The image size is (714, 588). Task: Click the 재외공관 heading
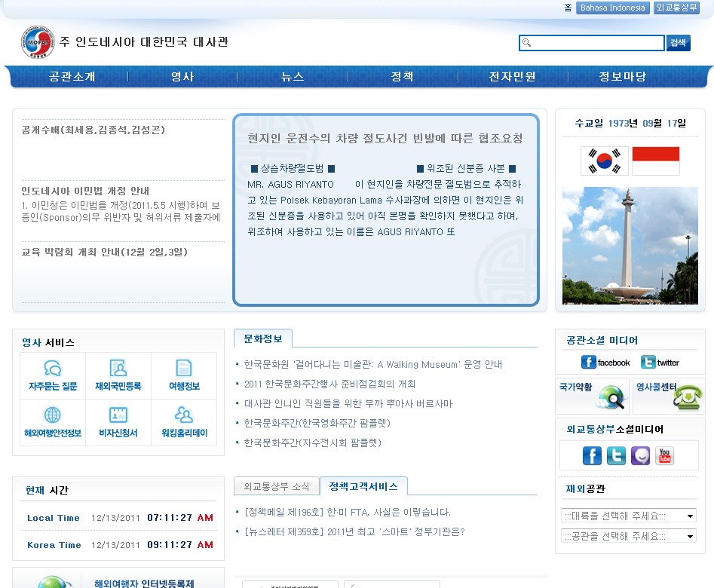click(x=585, y=488)
